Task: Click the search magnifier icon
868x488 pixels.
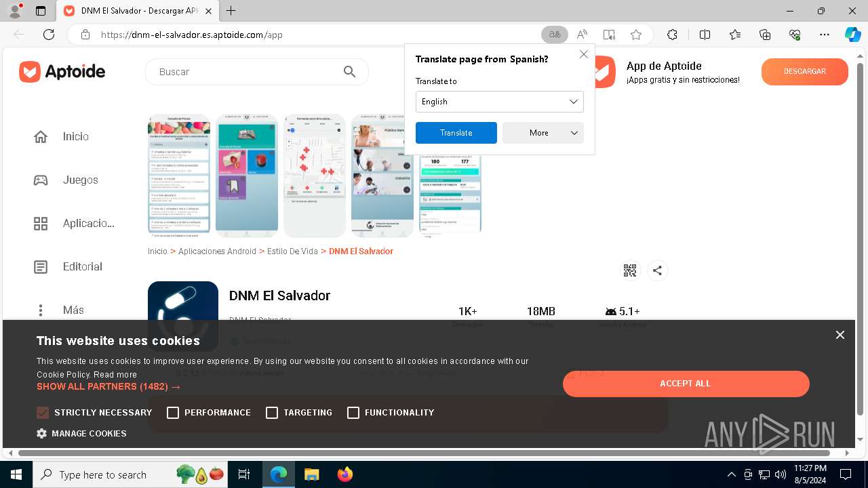Action: [x=350, y=72]
